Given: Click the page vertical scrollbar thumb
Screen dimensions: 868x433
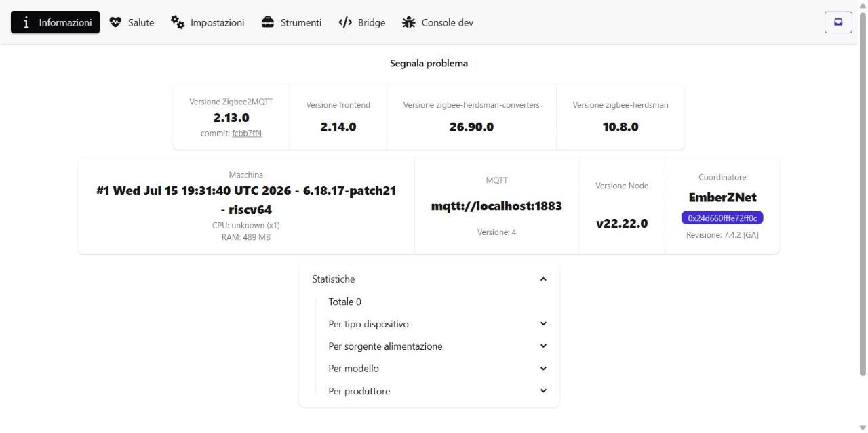Looking at the screenshot, I should pyautogui.click(x=863, y=193).
